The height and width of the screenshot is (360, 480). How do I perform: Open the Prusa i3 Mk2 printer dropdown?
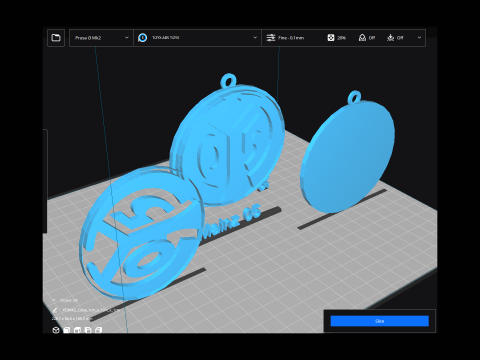[x=101, y=38]
